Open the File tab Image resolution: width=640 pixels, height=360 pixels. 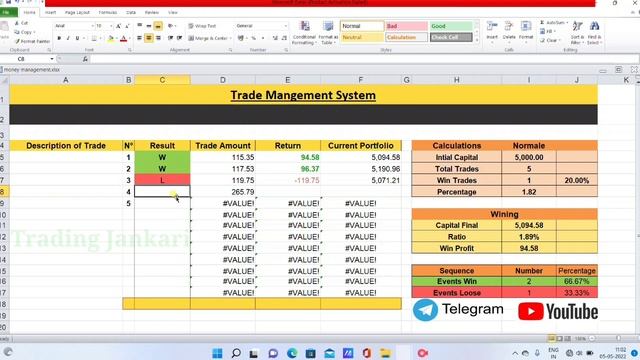(7, 13)
